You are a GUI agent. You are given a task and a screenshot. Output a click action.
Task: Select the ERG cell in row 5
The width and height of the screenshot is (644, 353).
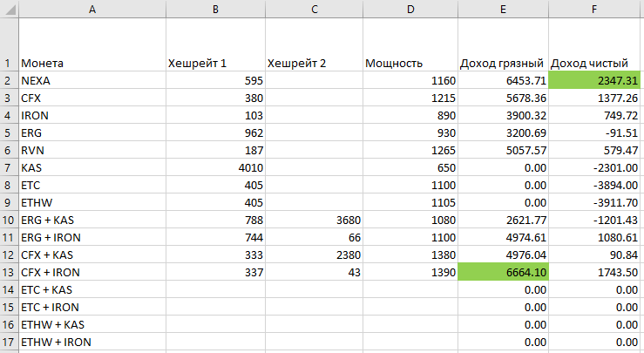(92, 132)
